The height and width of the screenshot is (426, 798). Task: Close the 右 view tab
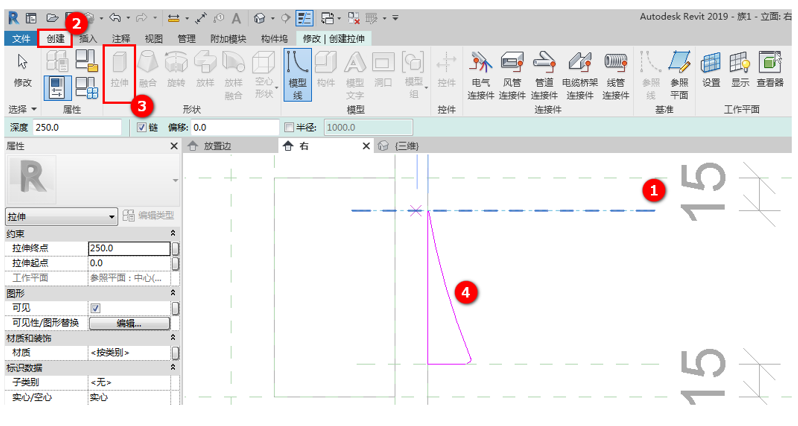366,146
